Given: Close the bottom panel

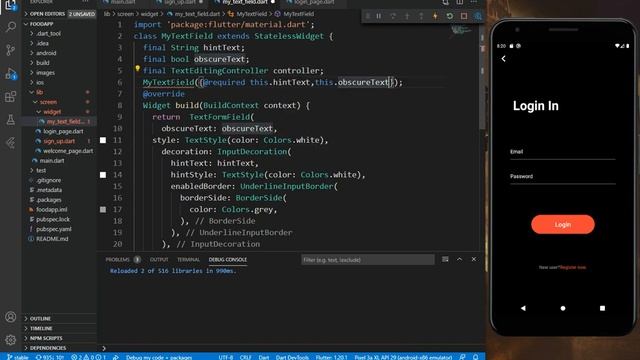Looking at the screenshot, I should pos(473,259).
